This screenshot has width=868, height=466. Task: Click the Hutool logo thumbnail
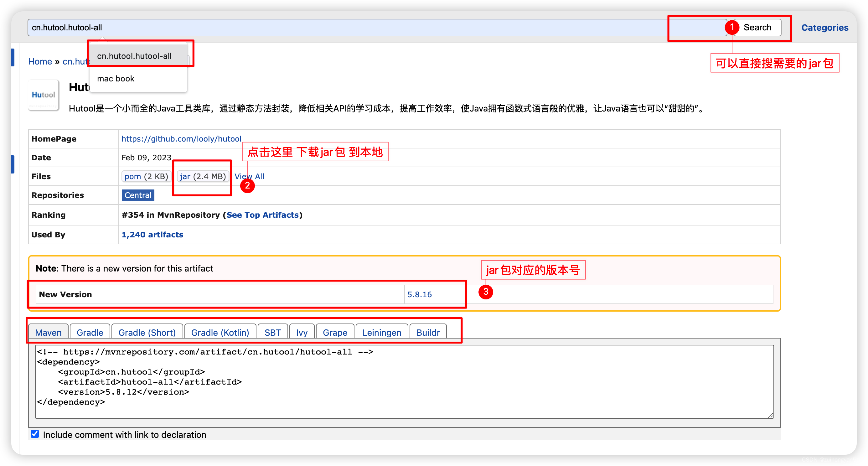(44, 95)
